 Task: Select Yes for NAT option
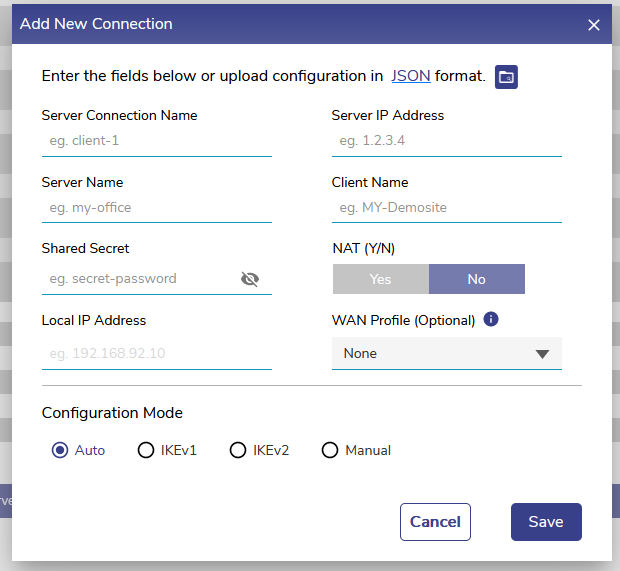point(380,279)
